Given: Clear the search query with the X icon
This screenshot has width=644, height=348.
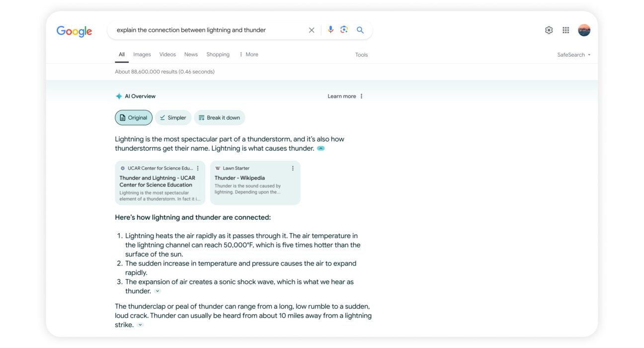Looking at the screenshot, I should [312, 30].
